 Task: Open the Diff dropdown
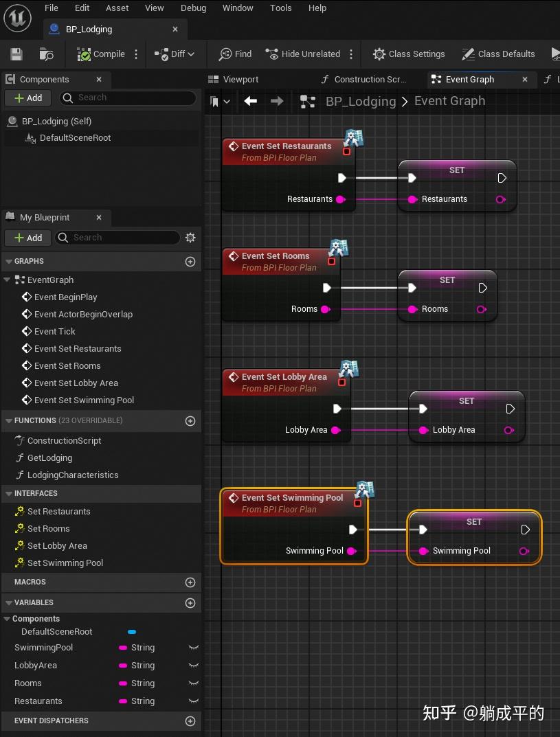point(175,54)
